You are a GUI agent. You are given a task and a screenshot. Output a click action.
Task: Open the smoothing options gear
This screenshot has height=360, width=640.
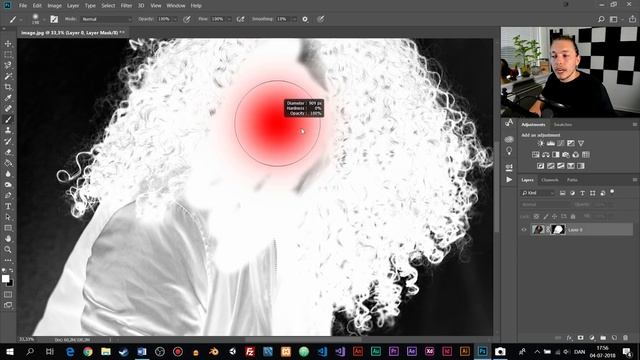pyautogui.click(x=305, y=19)
